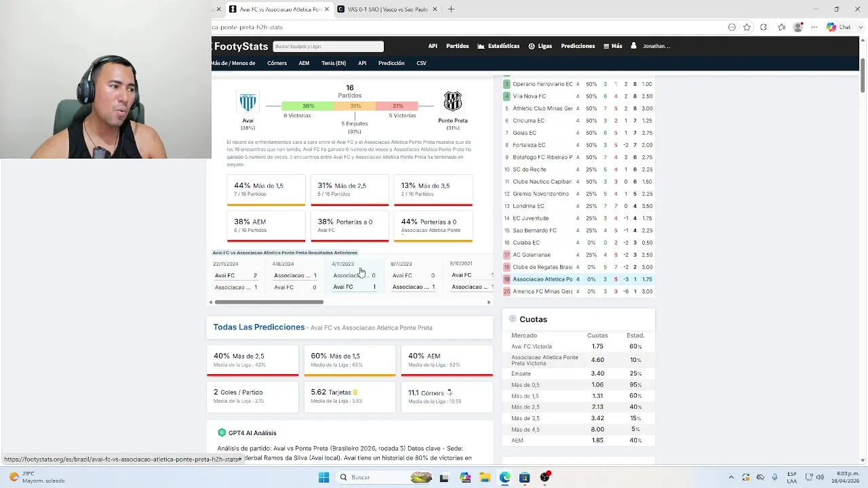Click the Todas Las Predicciones heading
The image size is (868, 488).
[258, 327]
